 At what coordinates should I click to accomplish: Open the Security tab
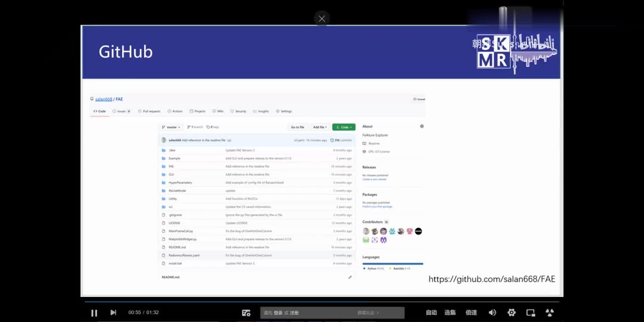[x=238, y=111]
